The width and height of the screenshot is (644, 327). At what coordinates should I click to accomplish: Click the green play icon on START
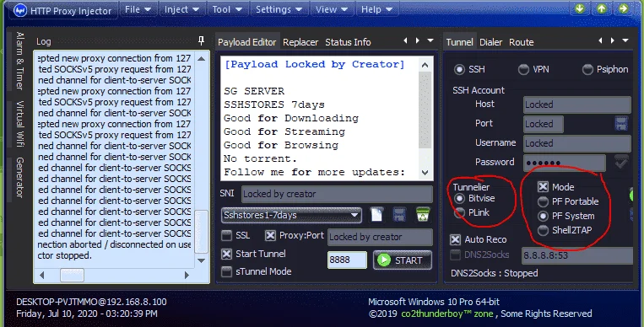tap(383, 260)
